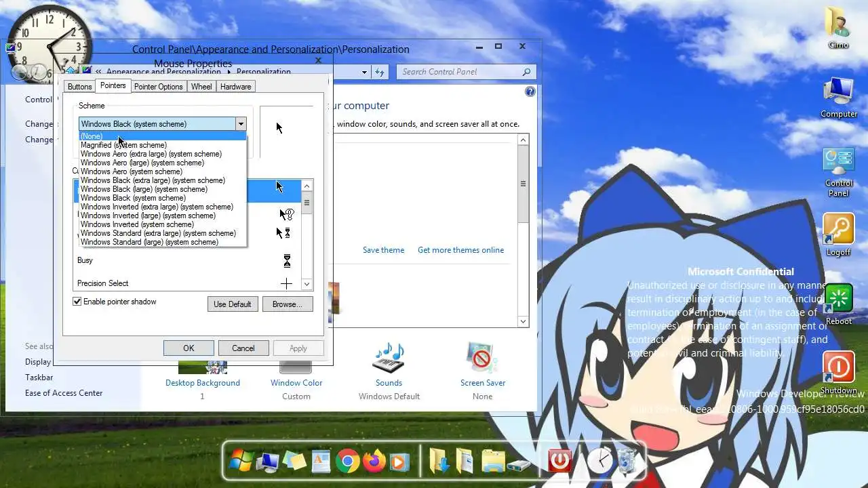Select (None) scheme option
The image size is (868, 488).
(162, 136)
